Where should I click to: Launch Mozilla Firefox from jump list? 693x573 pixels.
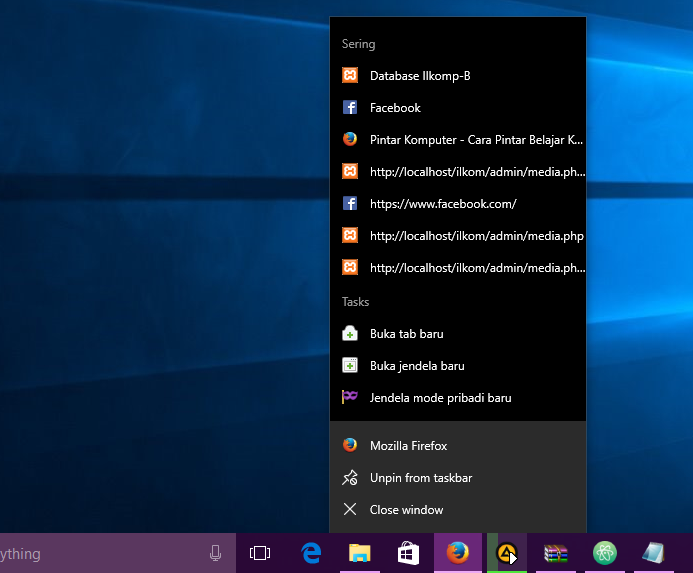click(x=408, y=446)
